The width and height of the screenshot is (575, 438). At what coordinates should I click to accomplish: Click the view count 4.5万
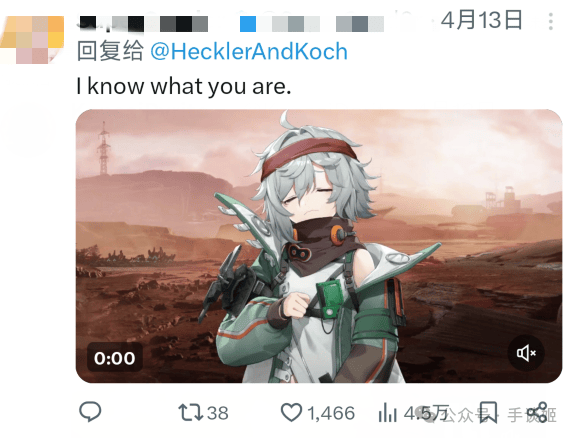(x=426, y=413)
